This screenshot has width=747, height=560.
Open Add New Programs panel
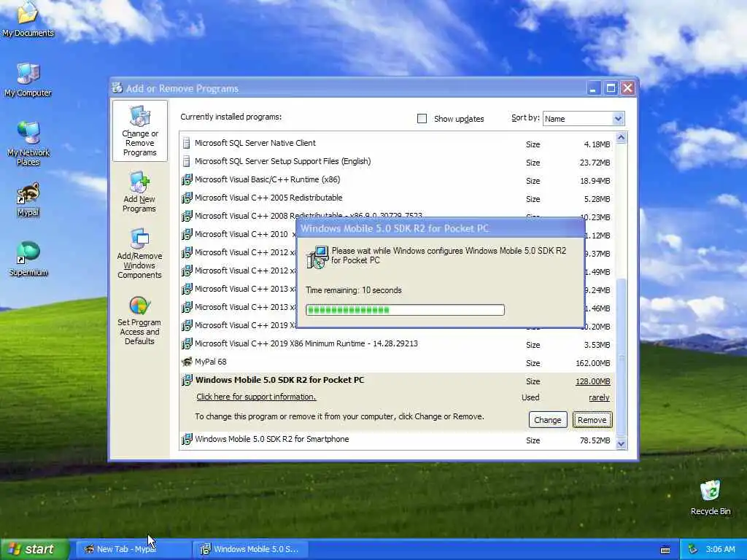point(139,192)
